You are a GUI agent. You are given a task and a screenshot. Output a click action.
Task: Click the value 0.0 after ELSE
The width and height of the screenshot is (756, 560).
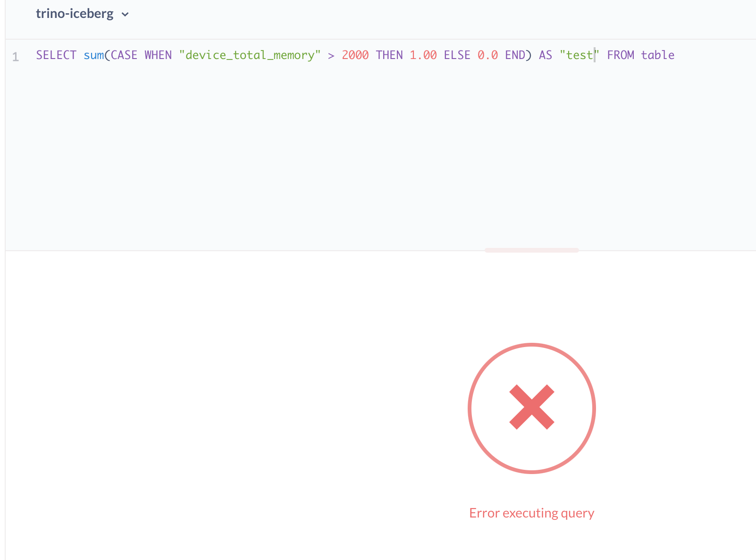click(x=487, y=55)
